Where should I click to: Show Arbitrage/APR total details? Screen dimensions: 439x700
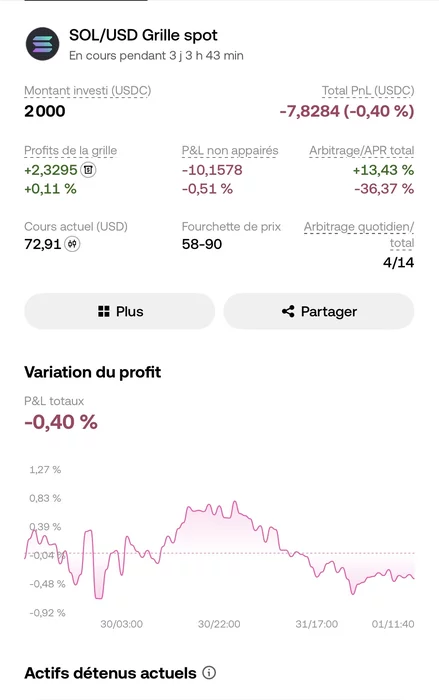click(362, 150)
